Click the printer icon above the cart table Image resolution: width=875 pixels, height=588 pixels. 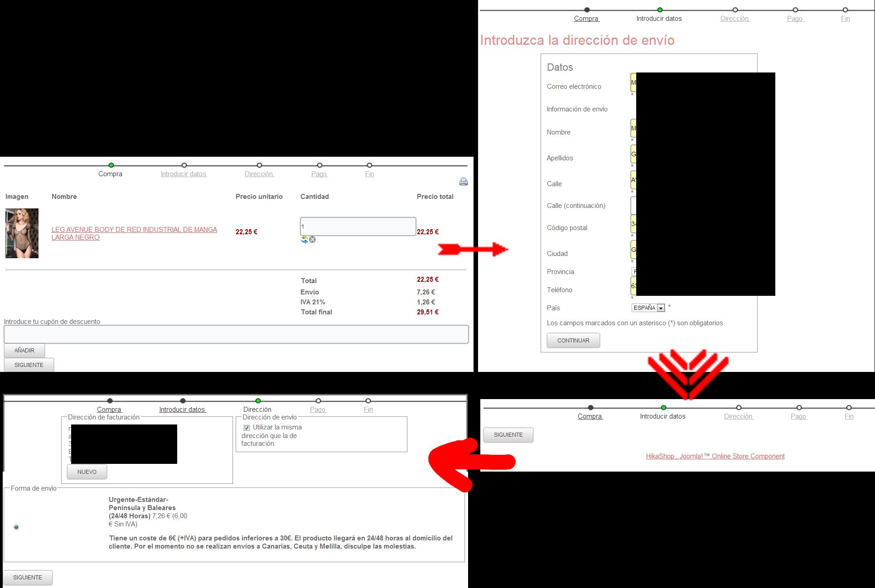click(463, 182)
